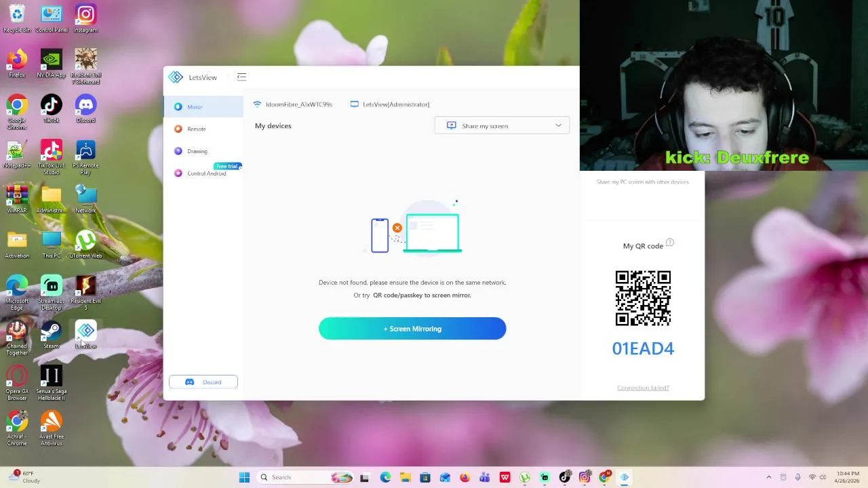Viewport: 868px width, 488px height.
Task: Select LetsView desktop shortcut
Action: [85, 335]
